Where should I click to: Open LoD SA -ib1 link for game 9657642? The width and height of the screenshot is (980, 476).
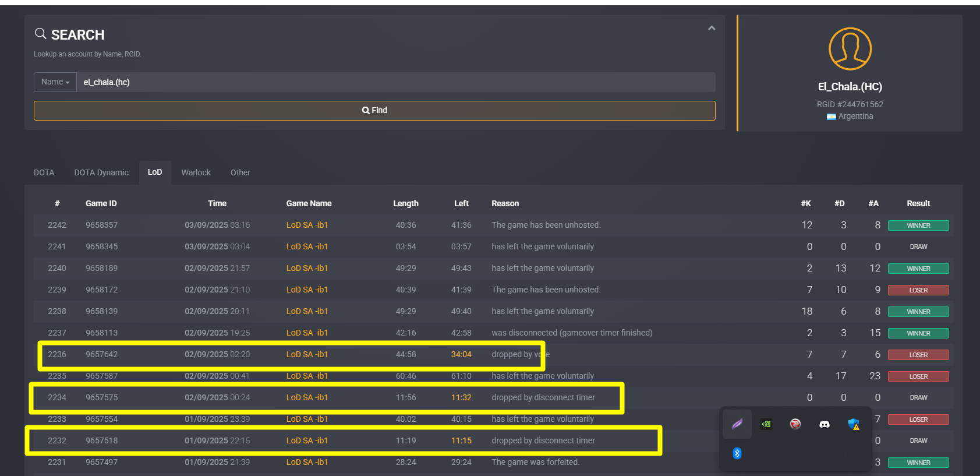pyautogui.click(x=307, y=354)
